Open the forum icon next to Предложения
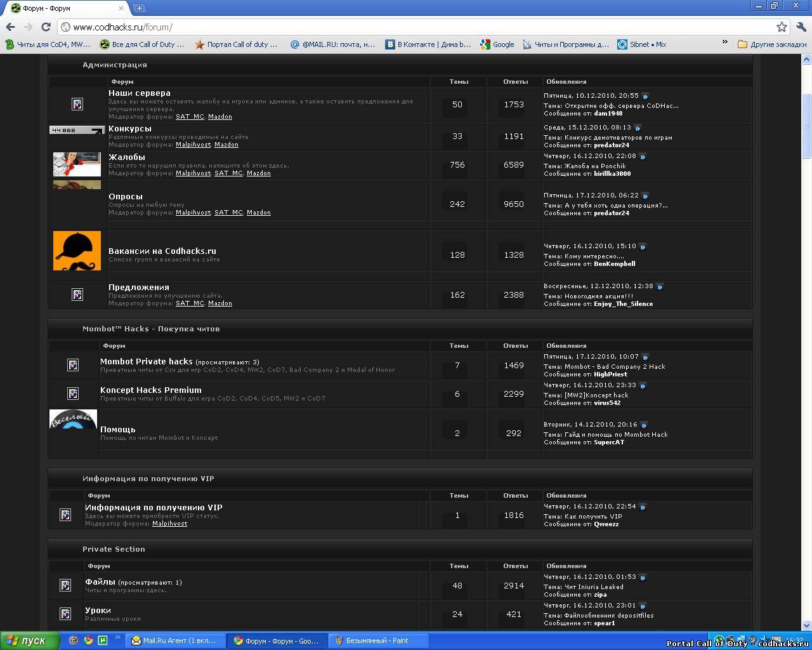Viewport: 812px width, 650px height. click(x=77, y=295)
